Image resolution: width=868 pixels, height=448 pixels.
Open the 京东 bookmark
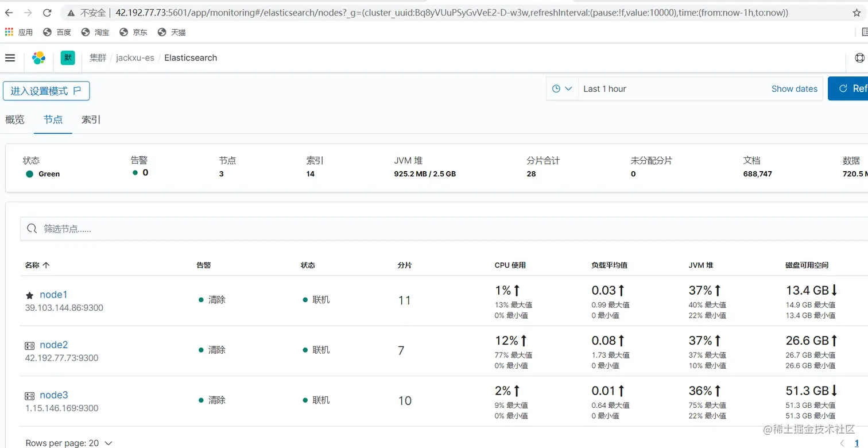(133, 32)
